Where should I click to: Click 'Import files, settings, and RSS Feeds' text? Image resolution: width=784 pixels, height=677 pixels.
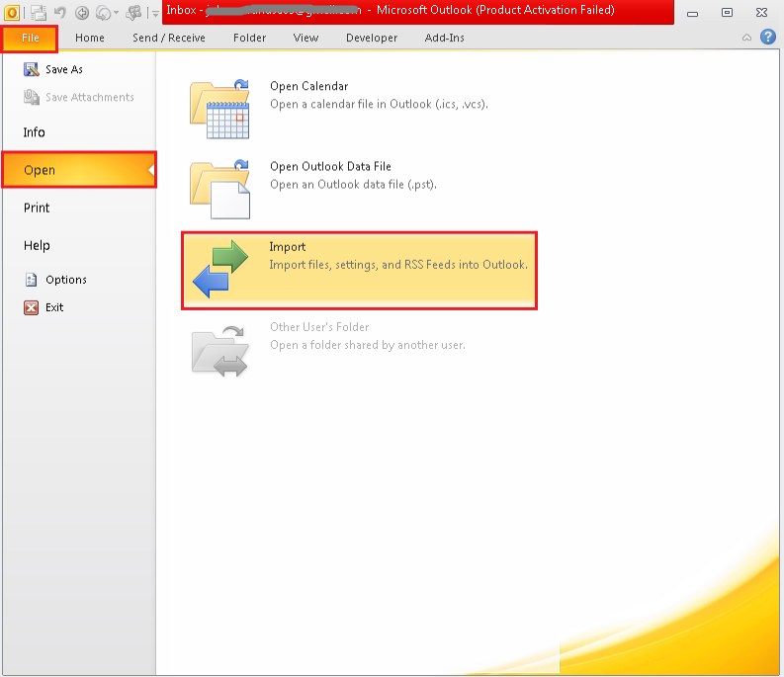point(398,265)
